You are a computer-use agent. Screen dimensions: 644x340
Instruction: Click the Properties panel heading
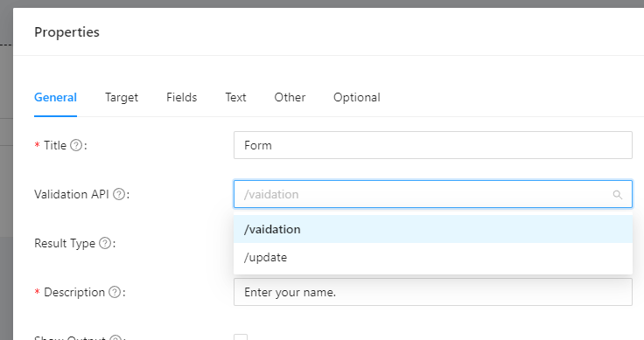67,32
